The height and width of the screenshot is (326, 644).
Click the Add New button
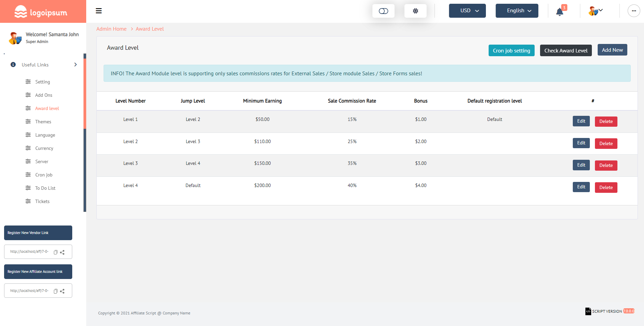coord(612,50)
